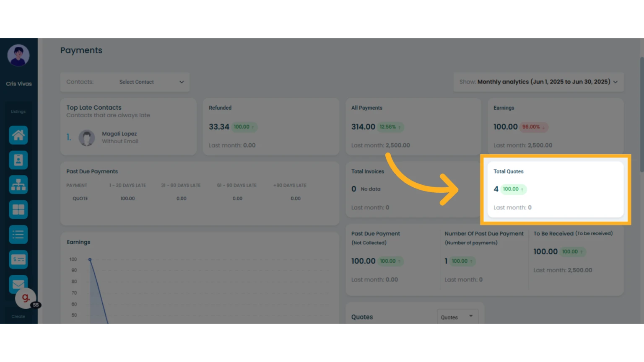Screen dimensions: 644x362
Task: Open the Quotes chart type dropdown
Action: coord(457,317)
